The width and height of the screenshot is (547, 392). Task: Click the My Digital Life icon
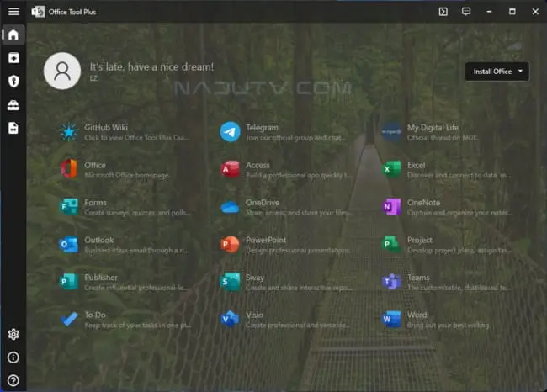391,132
